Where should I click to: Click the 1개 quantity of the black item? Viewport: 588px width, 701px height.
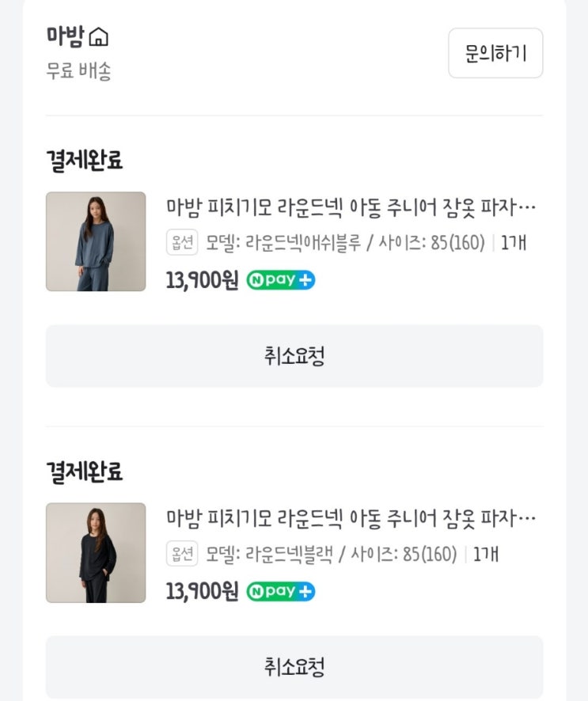[x=486, y=555]
